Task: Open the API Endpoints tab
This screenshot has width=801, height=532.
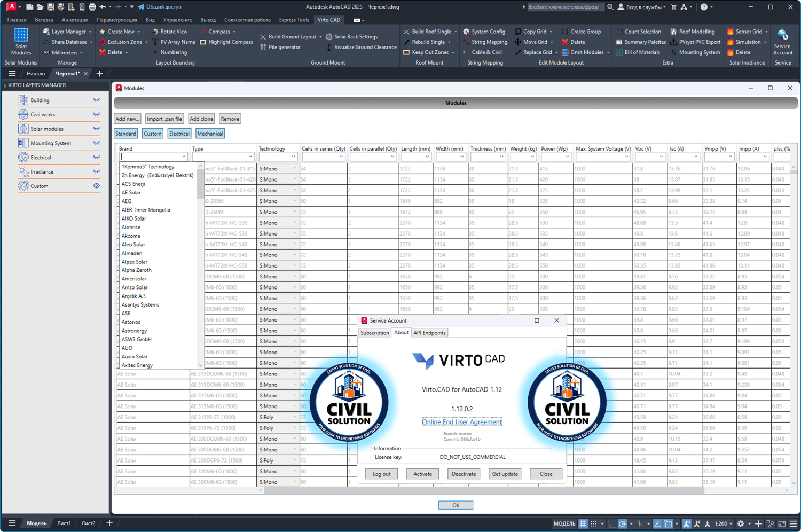Action: tap(429, 333)
